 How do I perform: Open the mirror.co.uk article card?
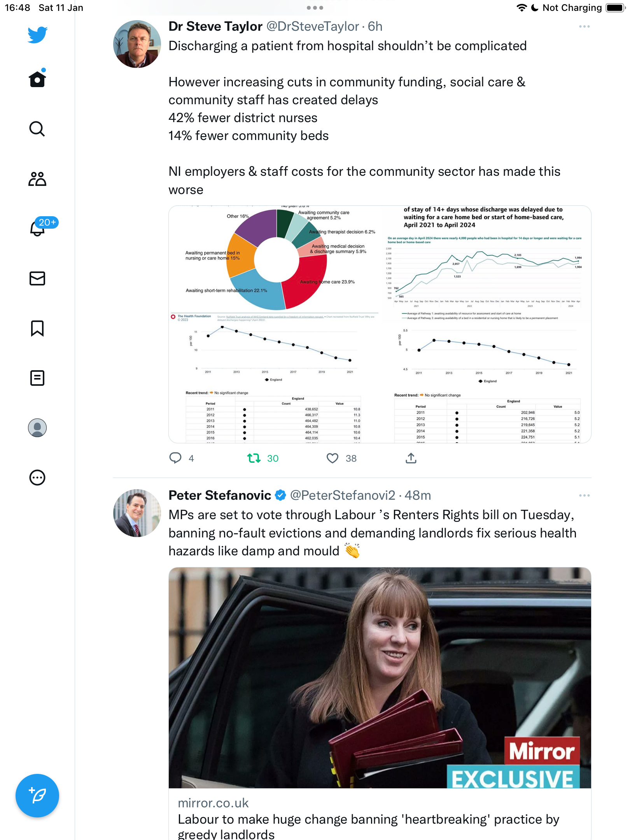tap(380, 703)
